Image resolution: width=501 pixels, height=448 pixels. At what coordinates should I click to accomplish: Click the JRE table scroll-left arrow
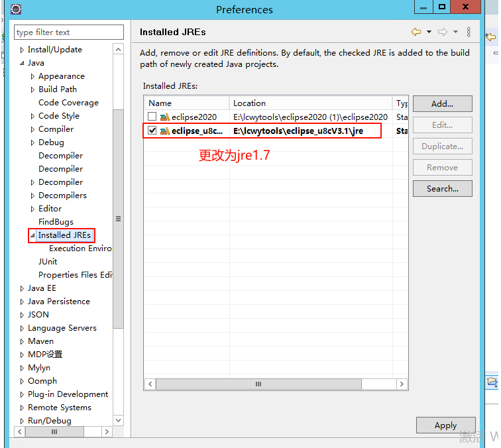coord(150,384)
